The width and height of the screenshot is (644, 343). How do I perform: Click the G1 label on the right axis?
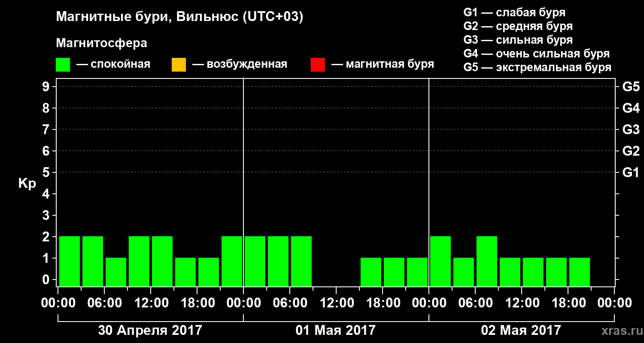631,173
